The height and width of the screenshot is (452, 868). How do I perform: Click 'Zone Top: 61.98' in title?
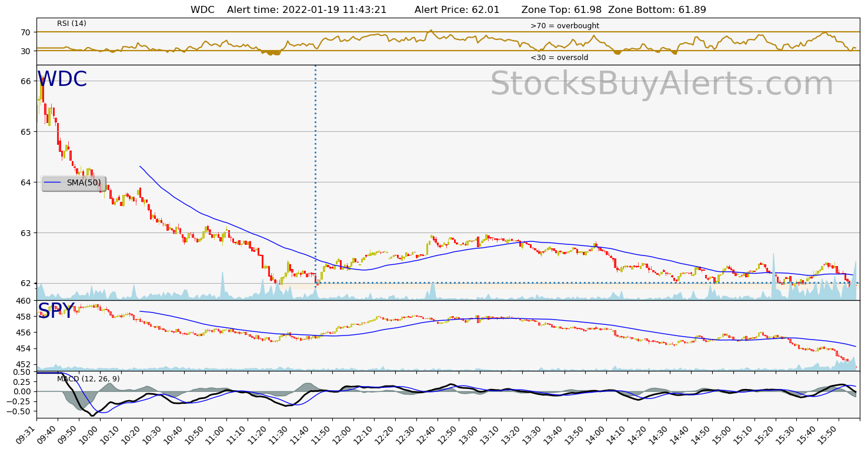click(x=562, y=9)
